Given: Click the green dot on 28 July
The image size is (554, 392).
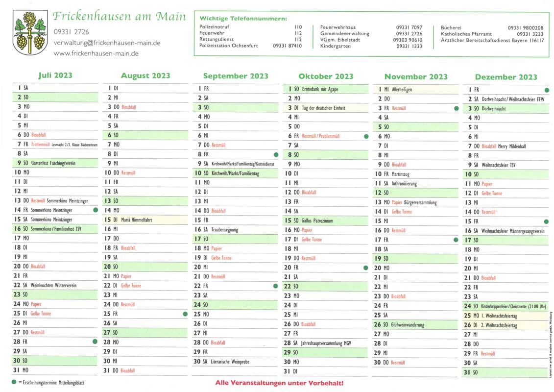Looking at the screenshot, I should pos(95,342).
